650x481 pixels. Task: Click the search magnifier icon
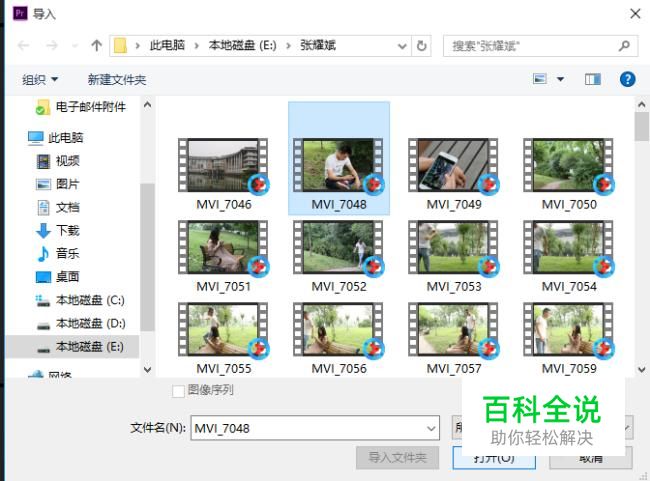coord(624,46)
